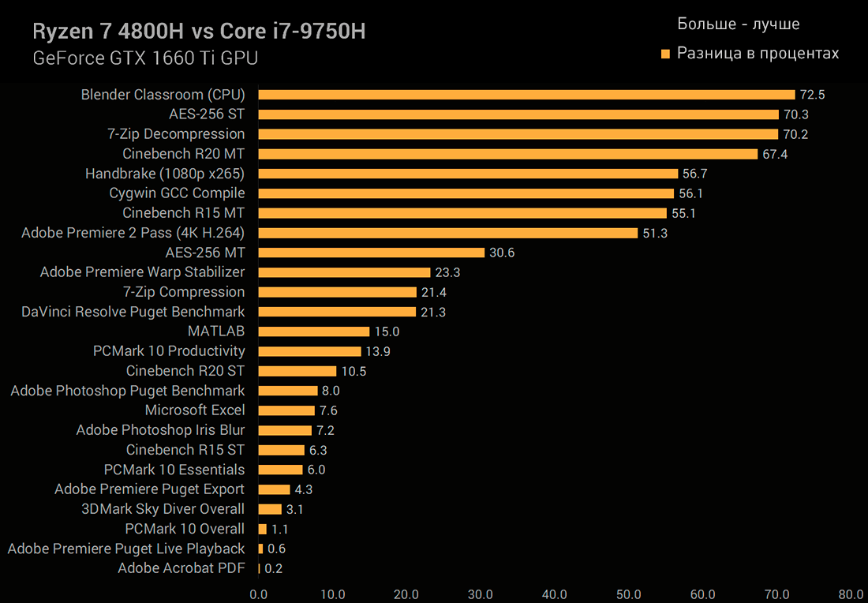Image resolution: width=868 pixels, height=603 pixels.
Task: Select the x-axis tick '30.0'
Action: pos(481,594)
